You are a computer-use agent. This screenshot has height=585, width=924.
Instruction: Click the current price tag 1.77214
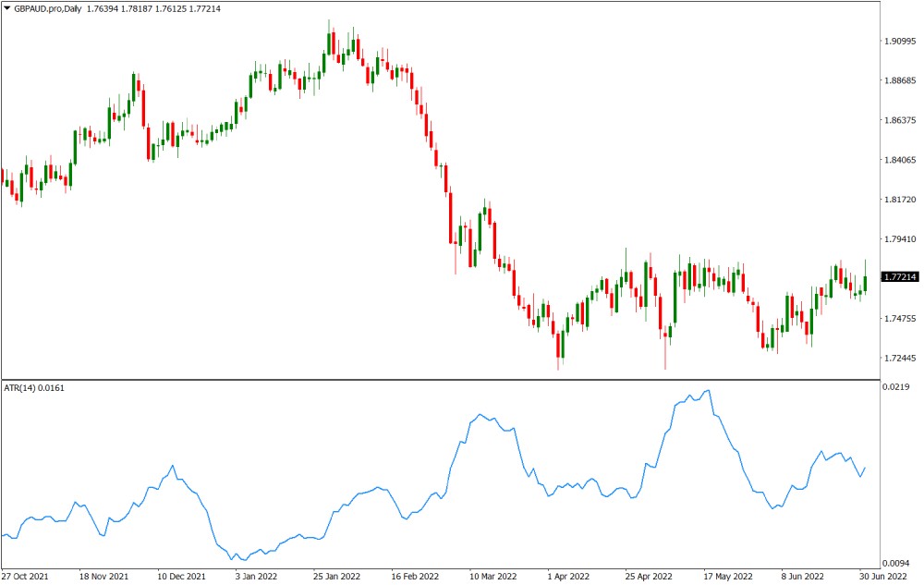(899, 277)
